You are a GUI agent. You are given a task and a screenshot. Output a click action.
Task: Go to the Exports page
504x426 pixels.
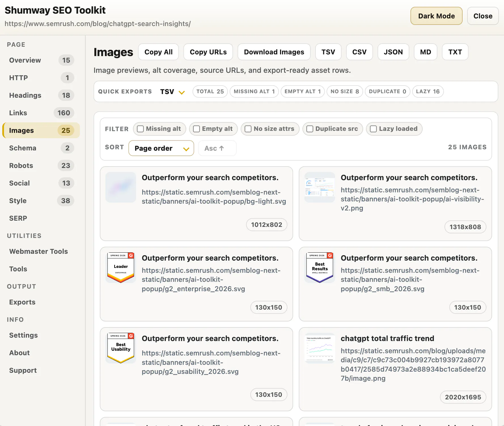pos(41,302)
